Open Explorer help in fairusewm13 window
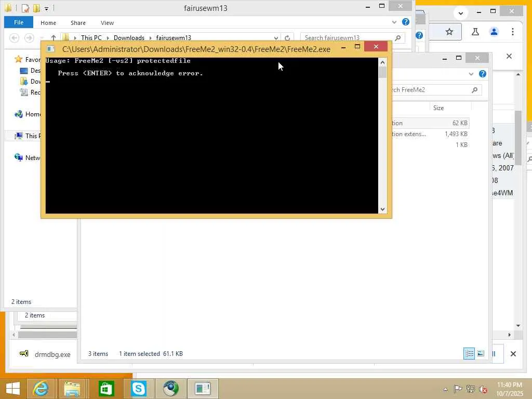532x399 pixels. point(405,22)
